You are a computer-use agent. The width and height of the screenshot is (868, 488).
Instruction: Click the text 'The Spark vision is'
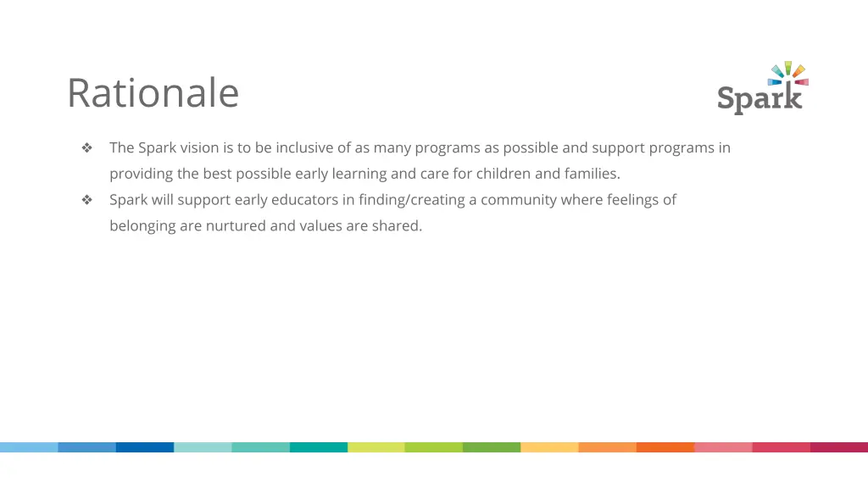pyautogui.click(x=171, y=147)
